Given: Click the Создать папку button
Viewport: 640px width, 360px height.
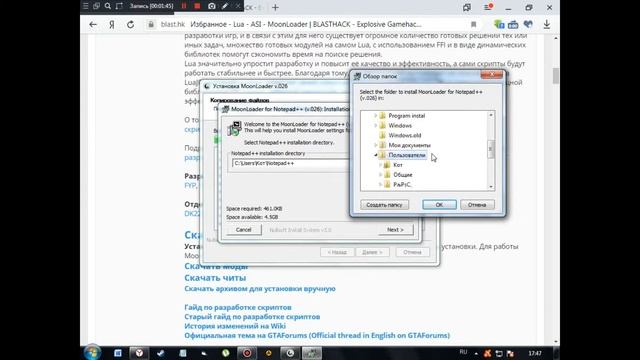Looking at the screenshot, I should point(384,205).
